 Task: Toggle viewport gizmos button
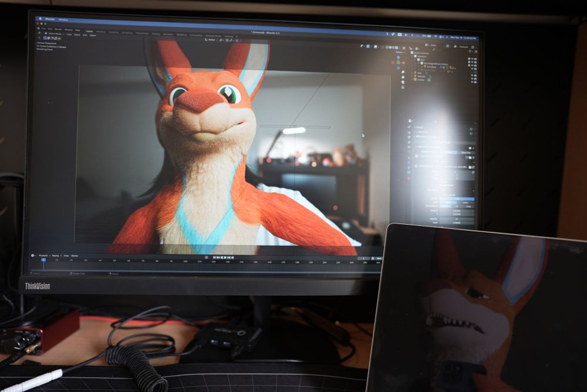click(367, 46)
